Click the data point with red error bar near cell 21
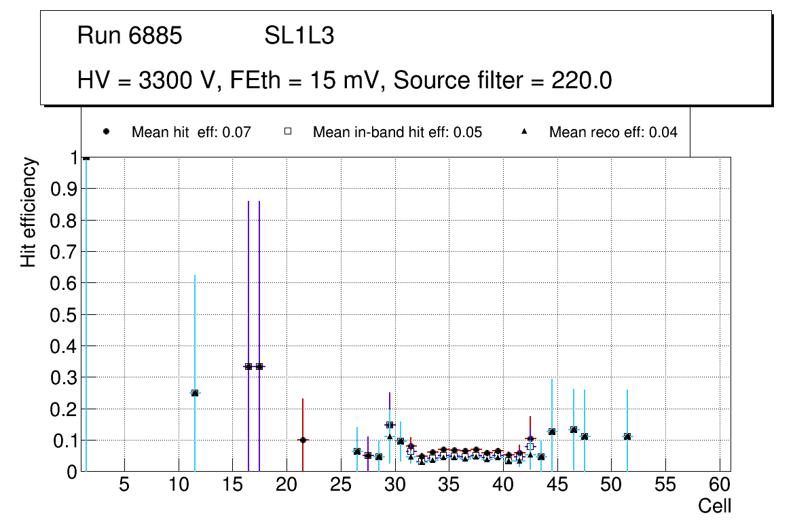 coord(303,440)
